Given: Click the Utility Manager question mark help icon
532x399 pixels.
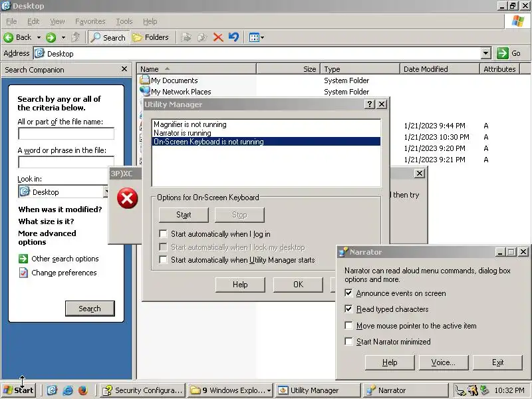Looking at the screenshot, I should coord(369,104).
